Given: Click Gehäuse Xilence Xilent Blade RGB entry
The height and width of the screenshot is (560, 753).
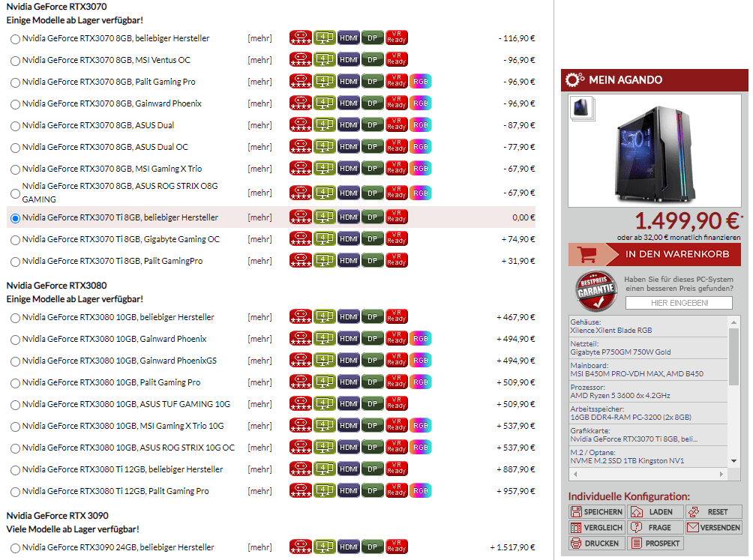Looking at the screenshot, I should point(648,326).
